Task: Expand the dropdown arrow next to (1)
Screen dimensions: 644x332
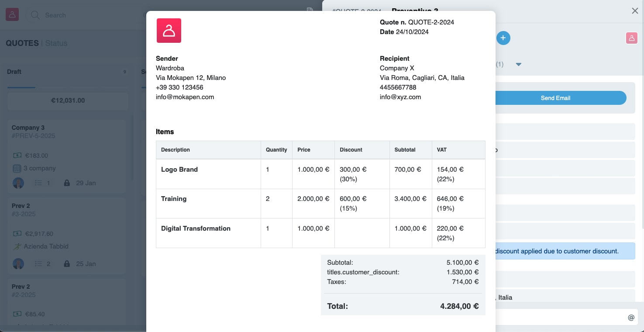Action: pyautogui.click(x=519, y=64)
